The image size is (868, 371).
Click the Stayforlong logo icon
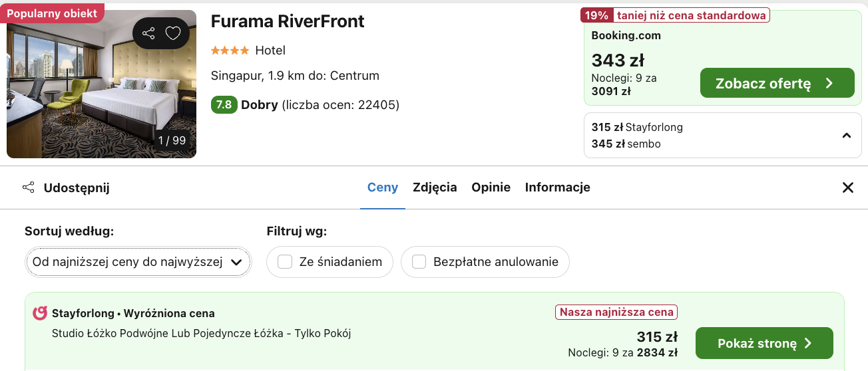(40, 313)
